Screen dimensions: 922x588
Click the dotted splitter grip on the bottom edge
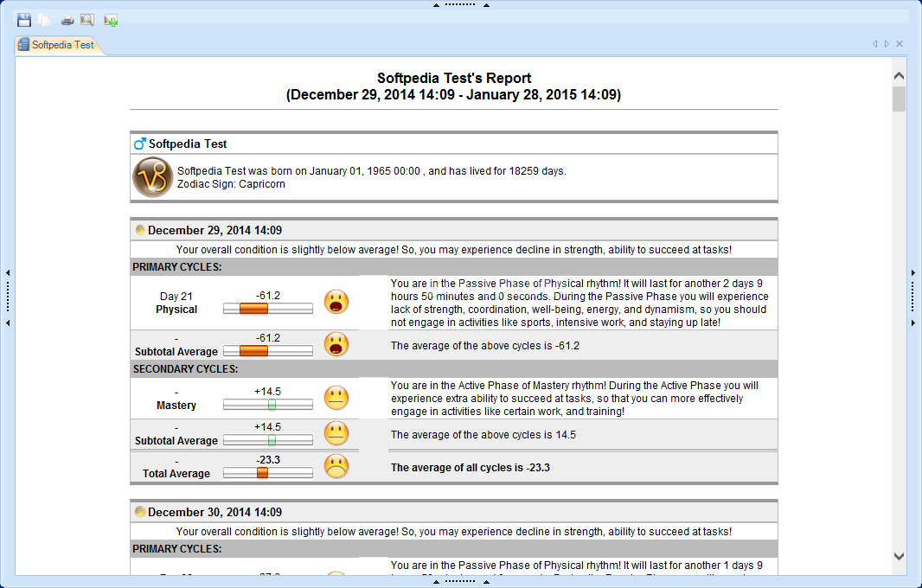460,582
